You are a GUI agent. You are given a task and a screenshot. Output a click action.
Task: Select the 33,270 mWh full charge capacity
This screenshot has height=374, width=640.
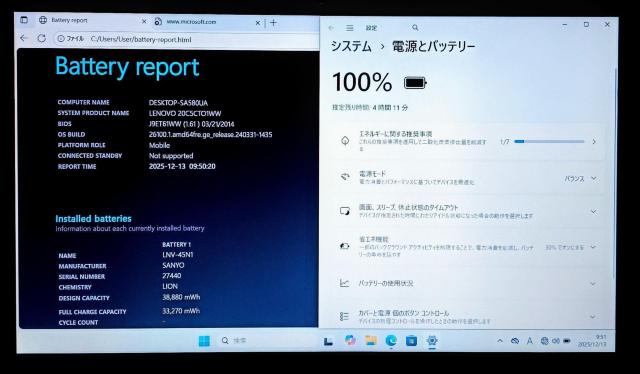(x=181, y=311)
